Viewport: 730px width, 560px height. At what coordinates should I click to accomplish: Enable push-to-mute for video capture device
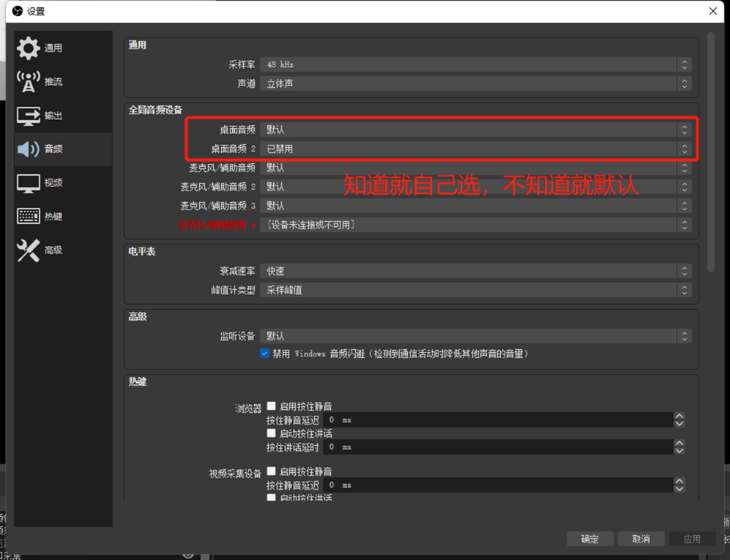click(272, 471)
